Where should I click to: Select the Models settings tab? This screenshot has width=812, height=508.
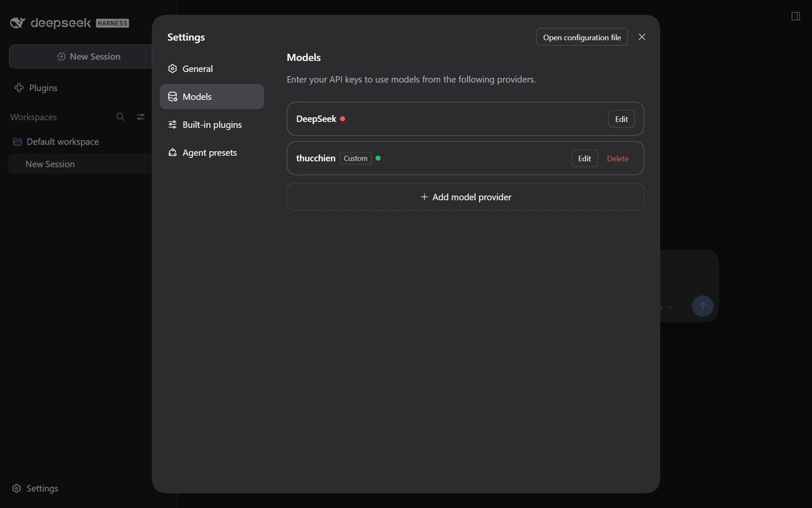click(x=212, y=97)
